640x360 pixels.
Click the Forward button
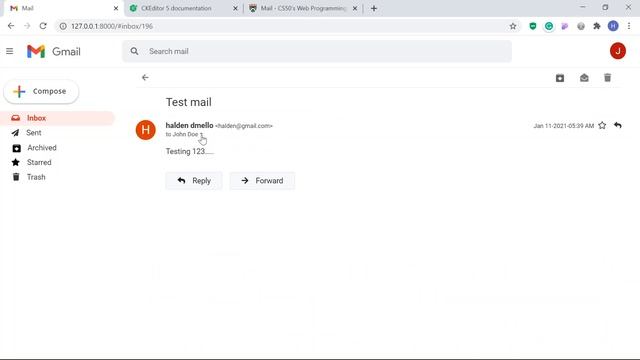pyautogui.click(x=262, y=181)
